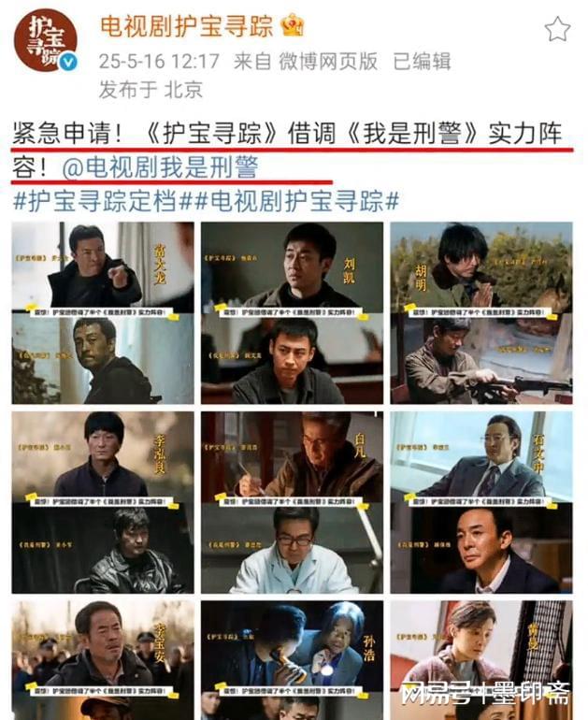Click the gold crown membership icon

[x=293, y=25]
